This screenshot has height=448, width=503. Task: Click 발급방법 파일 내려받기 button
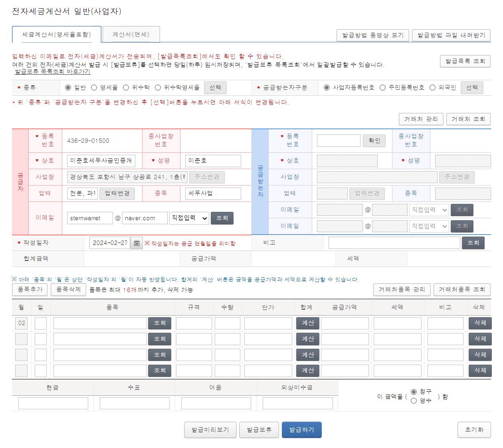pyautogui.click(x=452, y=35)
